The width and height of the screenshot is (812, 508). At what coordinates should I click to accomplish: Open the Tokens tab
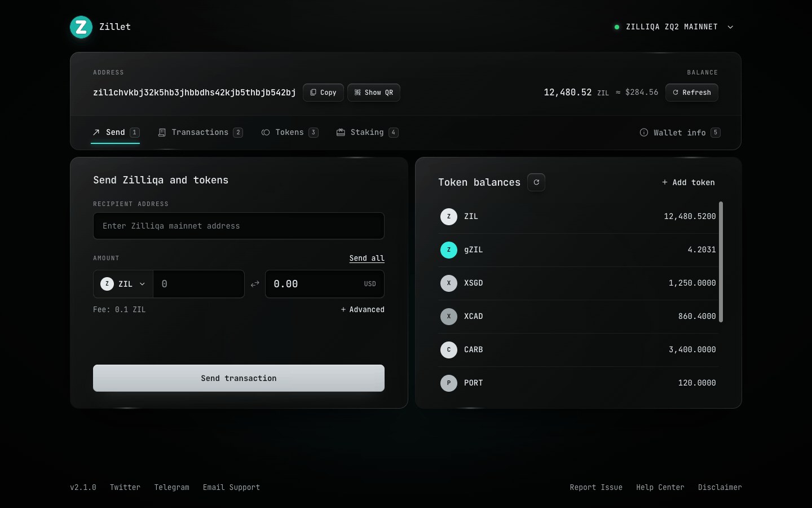(x=290, y=133)
